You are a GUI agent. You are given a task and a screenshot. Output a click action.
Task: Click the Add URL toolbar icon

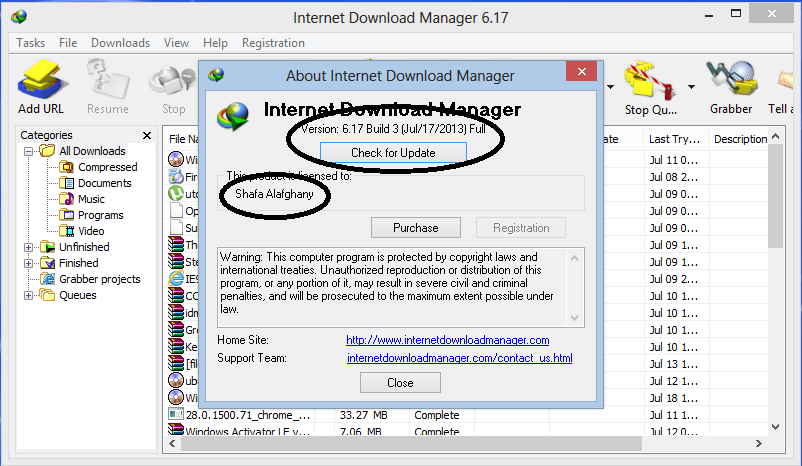[41, 80]
